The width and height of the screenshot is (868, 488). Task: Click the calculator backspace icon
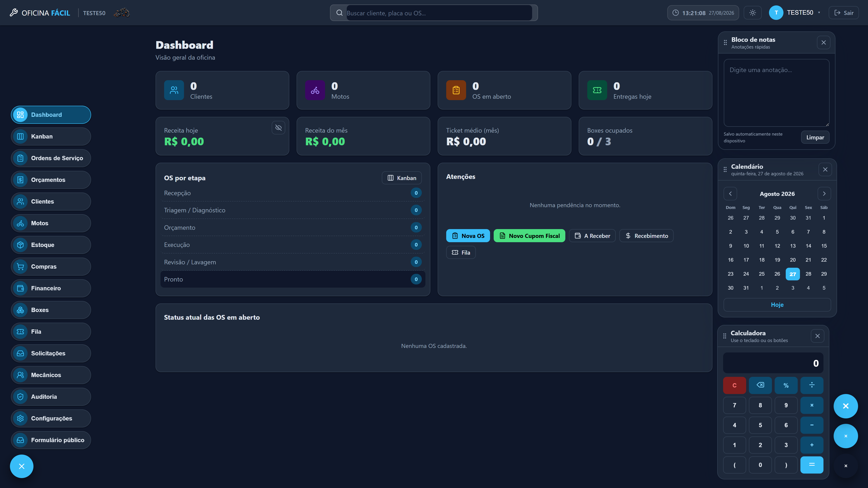tap(760, 385)
